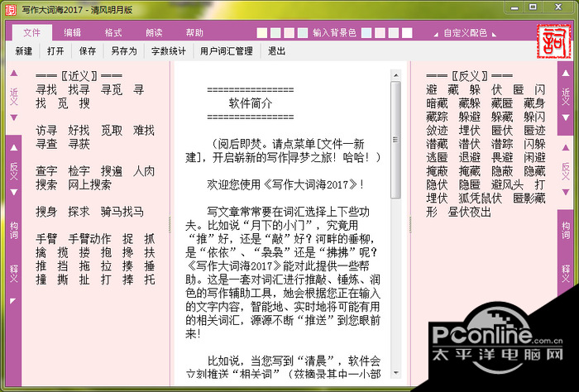Click the word 访寻 in the synonyms panel
This screenshot has width=579, height=392.
pyautogui.click(x=46, y=131)
